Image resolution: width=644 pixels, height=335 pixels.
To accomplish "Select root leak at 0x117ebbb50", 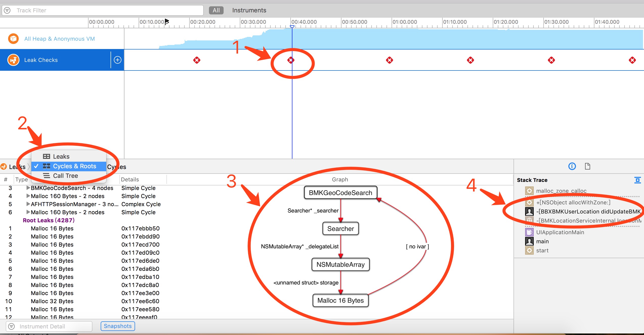I will [x=140, y=228].
